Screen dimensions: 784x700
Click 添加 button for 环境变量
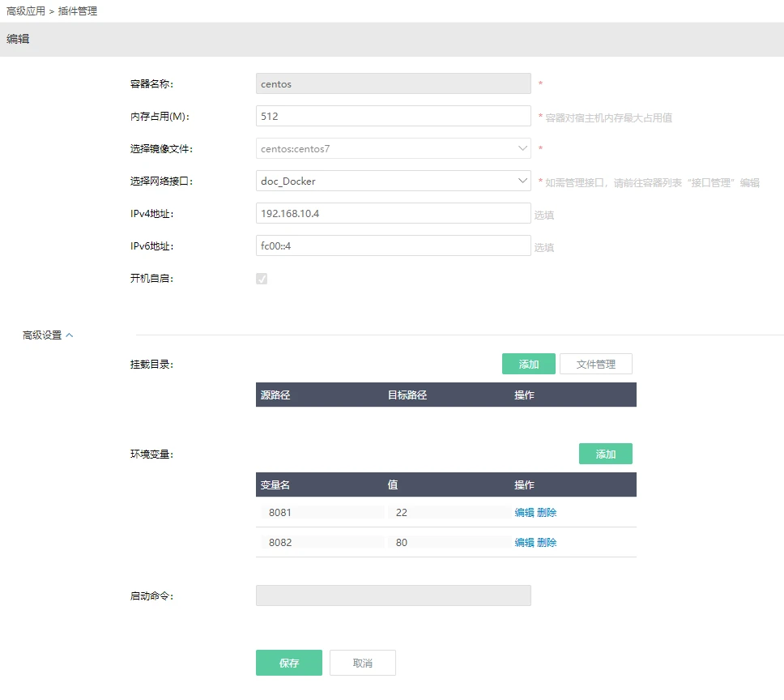coord(605,455)
